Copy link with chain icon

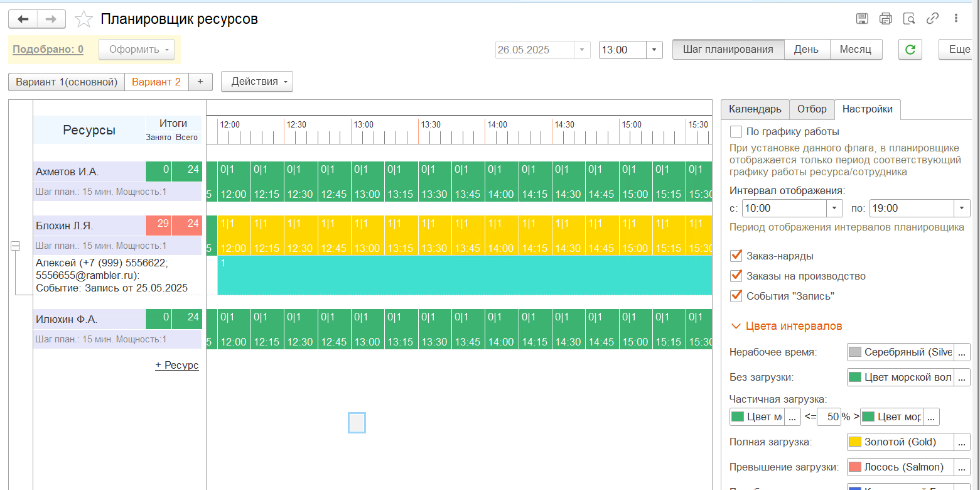pyautogui.click(x=932, y=18)
